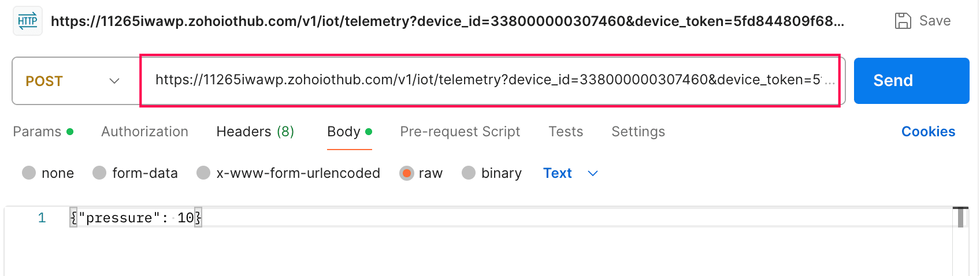The image size is (980, 276).
Task: Click the HTTP request type icon
Action: click(28, 21)
